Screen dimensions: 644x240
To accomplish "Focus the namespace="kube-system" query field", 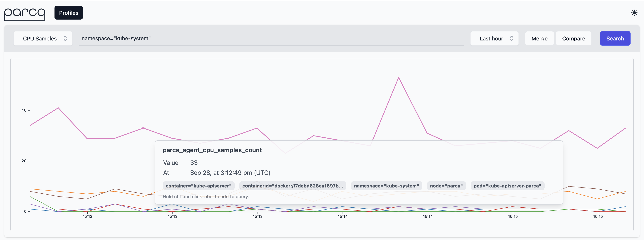I will (x=271, y=39).
